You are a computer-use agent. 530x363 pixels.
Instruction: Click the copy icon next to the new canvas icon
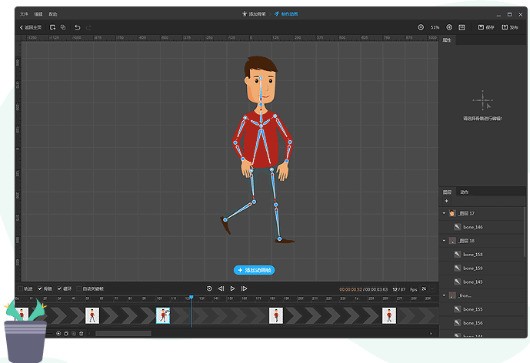tap(63, 27)
